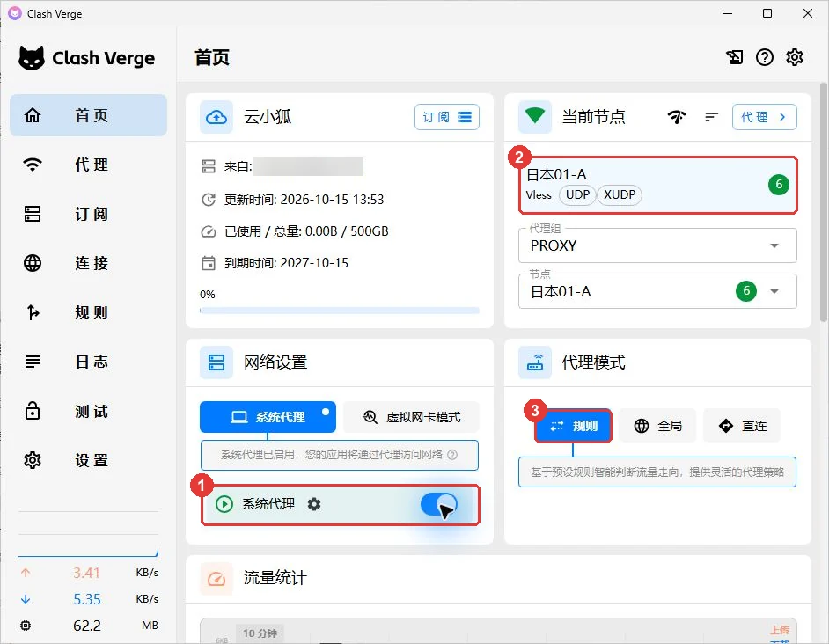Open 日志 logs in sidebar
The width and height of the screenshot is (829, 644).
[88, 362]
